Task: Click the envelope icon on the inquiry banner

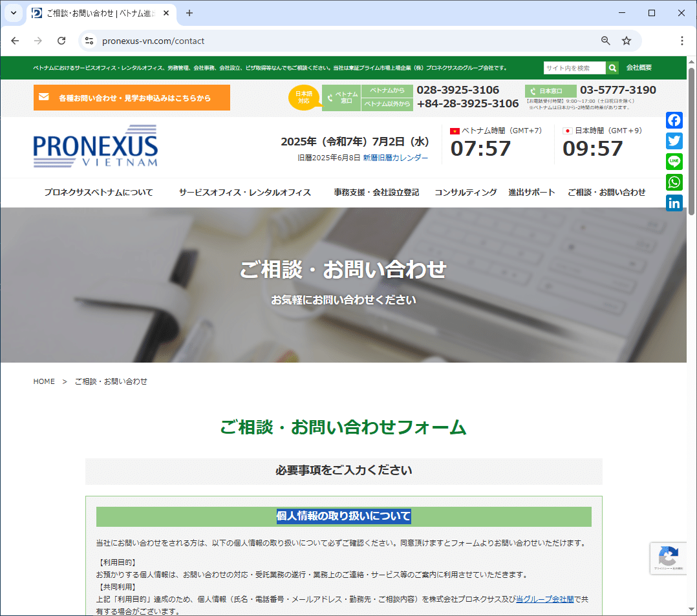Action: pyautogui.click(x=45, y=98)
